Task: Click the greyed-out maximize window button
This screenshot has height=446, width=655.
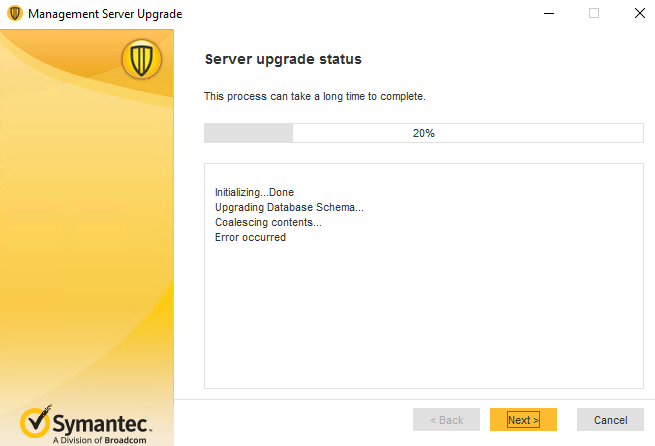Action: click(x=594, y=14)
